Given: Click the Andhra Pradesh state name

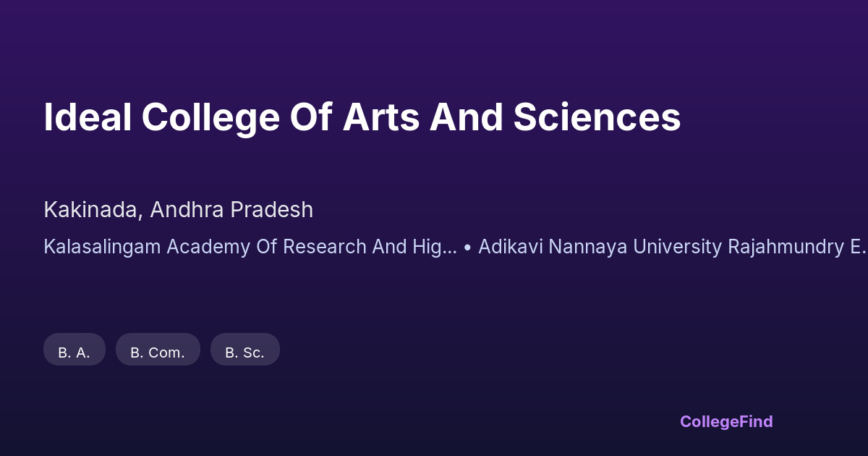Looking at the screenshot, I should click(233, 210).
